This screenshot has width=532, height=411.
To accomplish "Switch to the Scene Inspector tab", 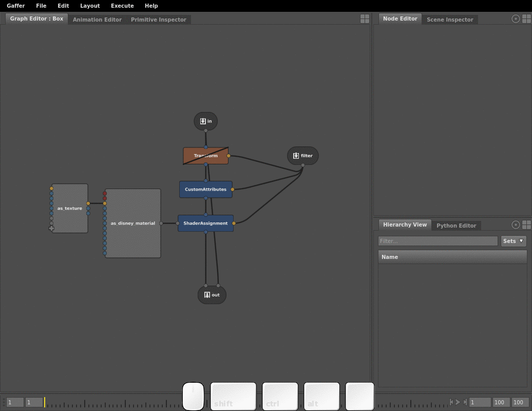I will coord(449,20).
